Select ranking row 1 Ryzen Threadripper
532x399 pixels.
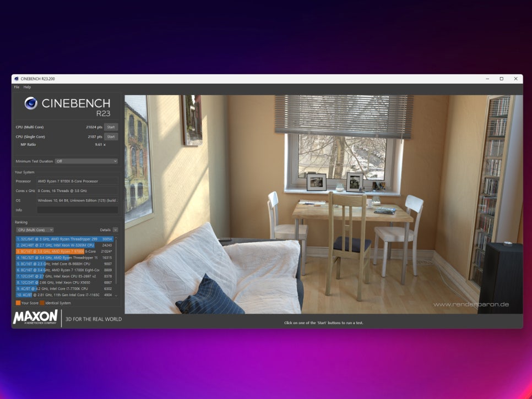tap(64, 239)
